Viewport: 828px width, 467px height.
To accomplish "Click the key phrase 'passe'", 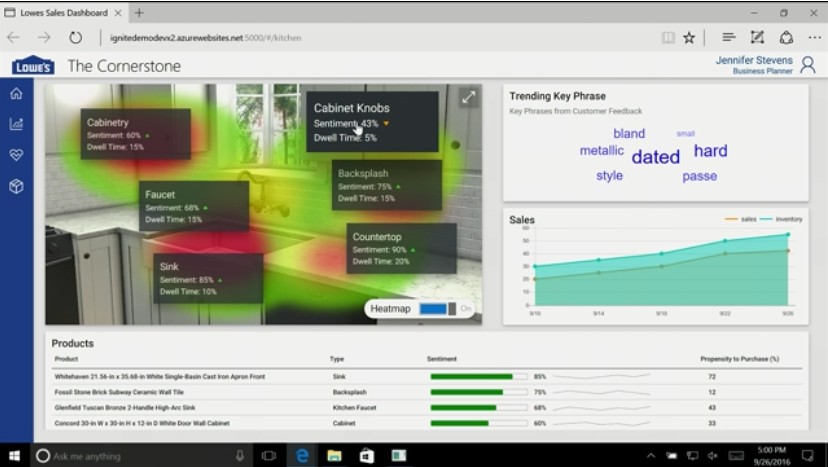I will coord(699,176).
